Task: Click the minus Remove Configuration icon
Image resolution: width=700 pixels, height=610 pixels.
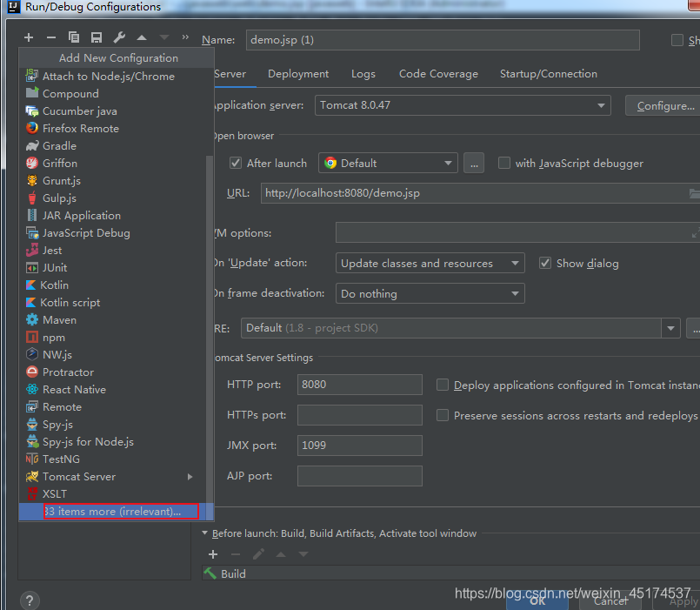Action: click(x=51, y=37)
